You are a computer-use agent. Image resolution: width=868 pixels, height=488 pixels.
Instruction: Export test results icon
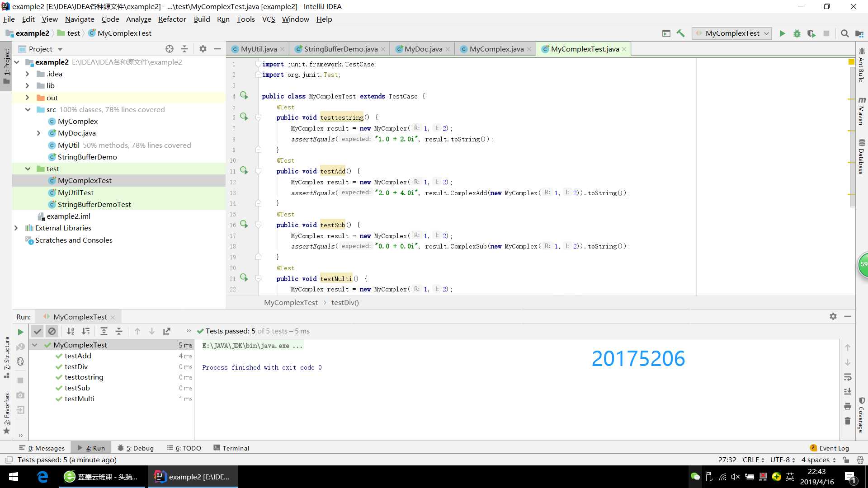167,331
